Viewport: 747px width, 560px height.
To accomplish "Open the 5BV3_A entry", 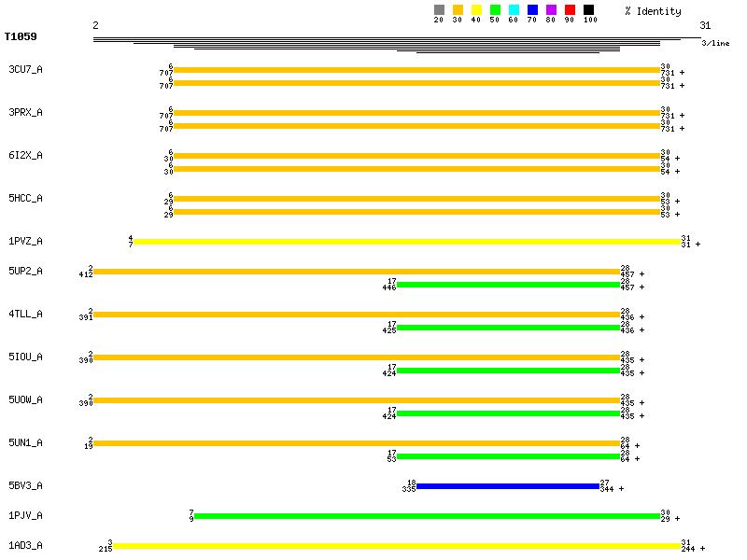I will pyautogui.click(x=25, y=486).
